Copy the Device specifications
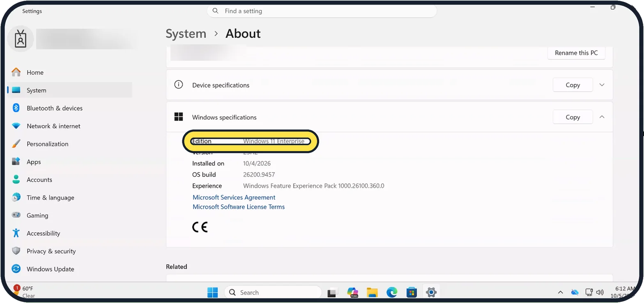This screenshot has width=644, height=303. [x=573, y=85]
